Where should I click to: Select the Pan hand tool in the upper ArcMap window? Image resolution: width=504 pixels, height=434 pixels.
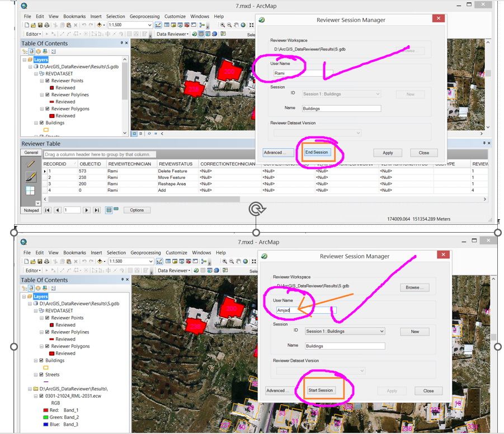236,25
